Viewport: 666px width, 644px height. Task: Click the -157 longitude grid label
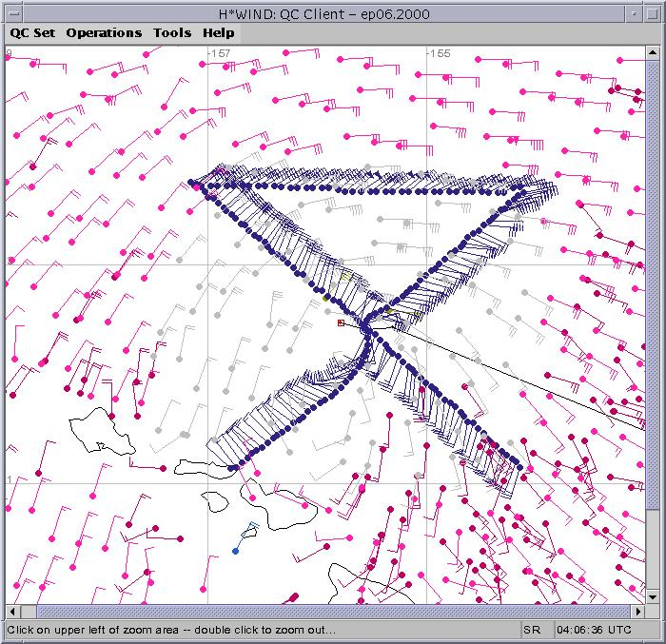221,53
